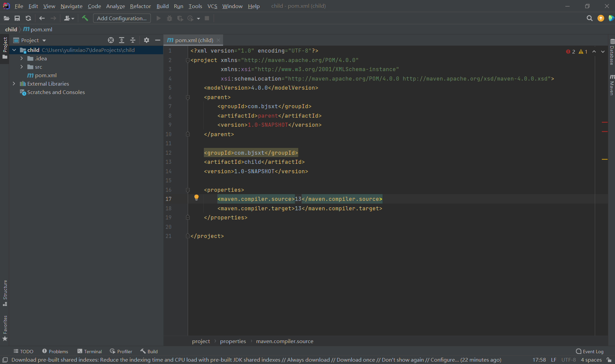615x364 pixels.
Task: Open file or project folder icon
Action: pyautogui.click(x=6, y=18)
